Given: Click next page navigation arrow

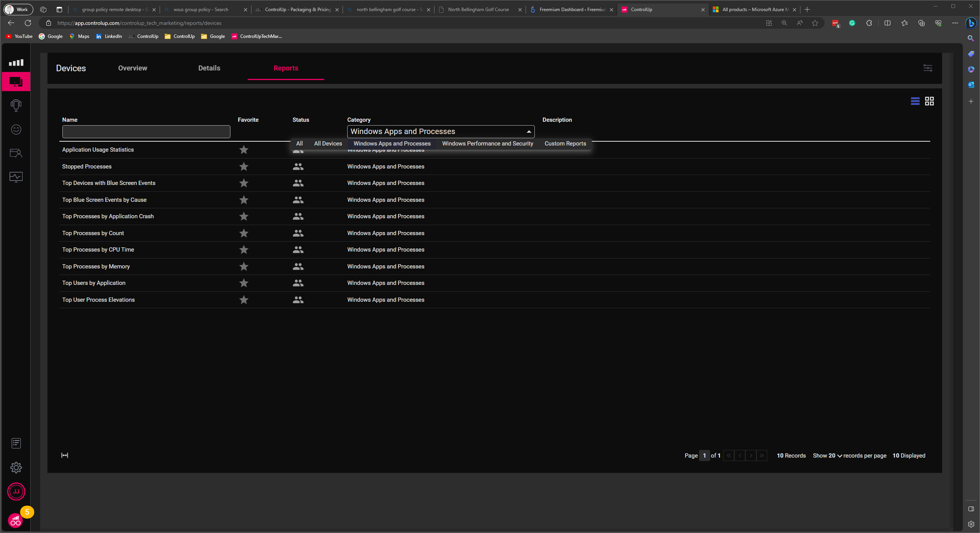Looking at the screenshot, I should tap(750, 455).
